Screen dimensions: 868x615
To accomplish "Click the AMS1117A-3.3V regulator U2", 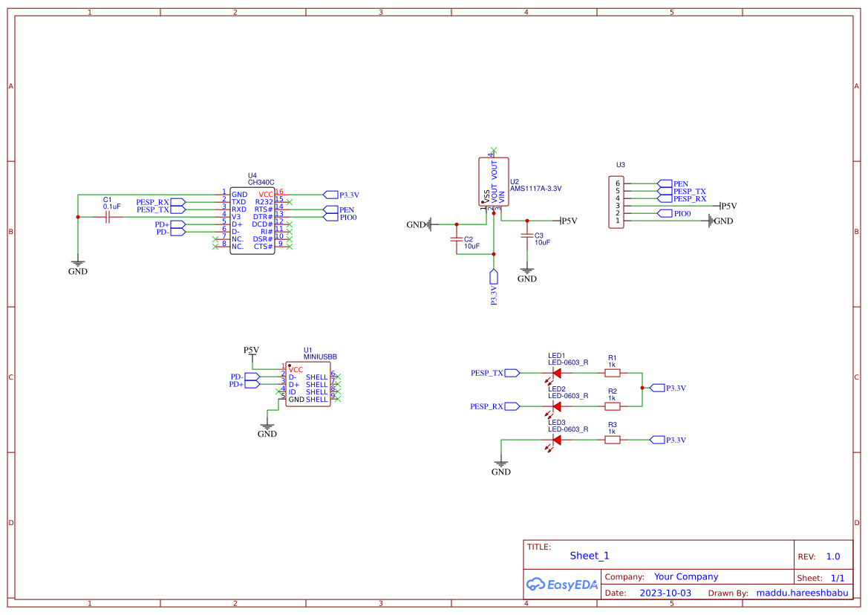I will [494, 182].
